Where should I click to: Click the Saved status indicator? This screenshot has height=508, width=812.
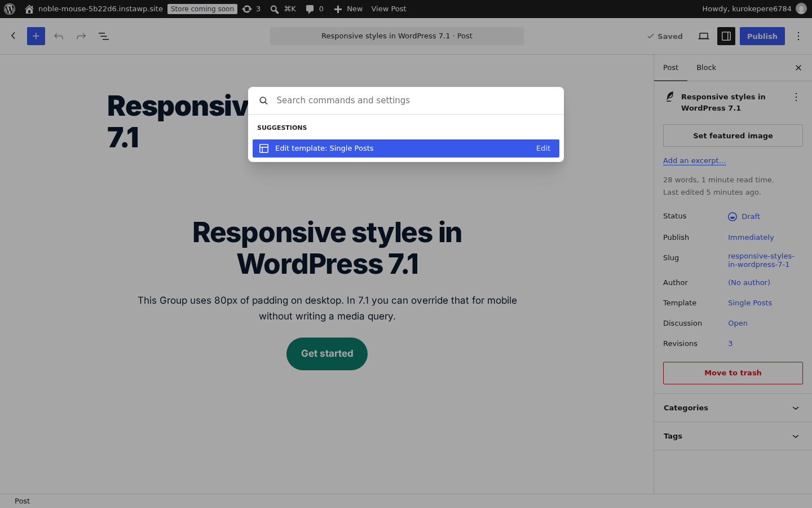[x=665, y=36]
